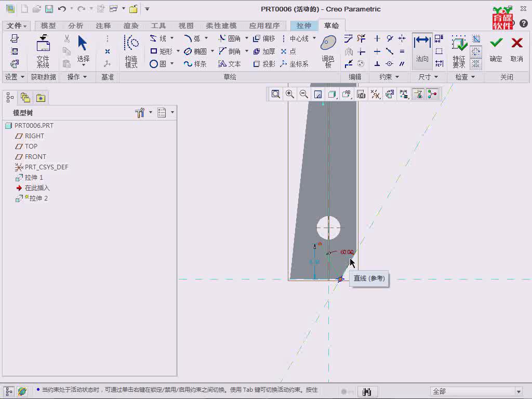Select the Point tool

click(288, 51)
